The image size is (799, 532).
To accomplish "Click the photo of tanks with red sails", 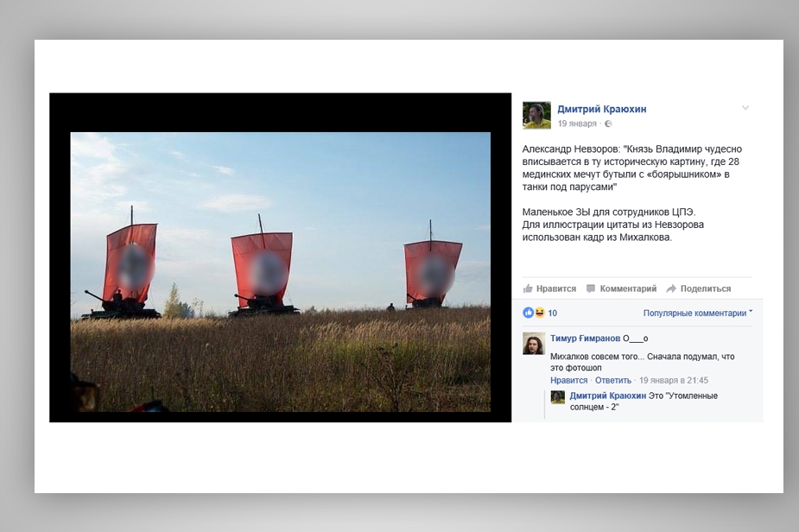I will [x=280, y=271].
